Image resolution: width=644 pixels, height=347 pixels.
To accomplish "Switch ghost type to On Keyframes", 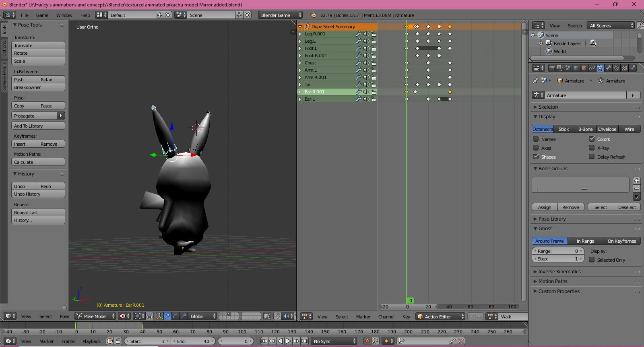I will click(x=622, y=241).
